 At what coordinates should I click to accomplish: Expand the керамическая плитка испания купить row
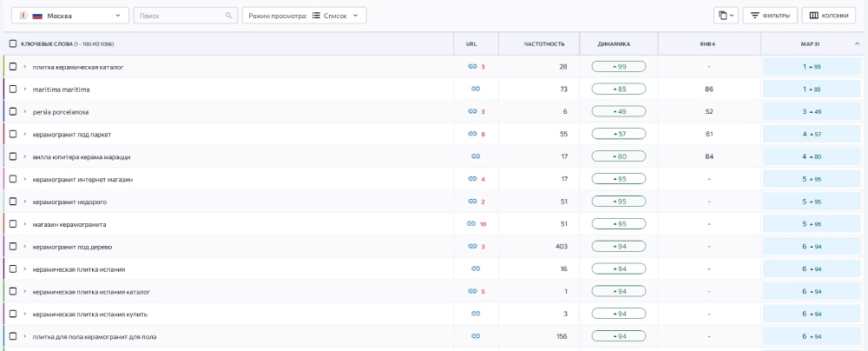pos(25,314)
